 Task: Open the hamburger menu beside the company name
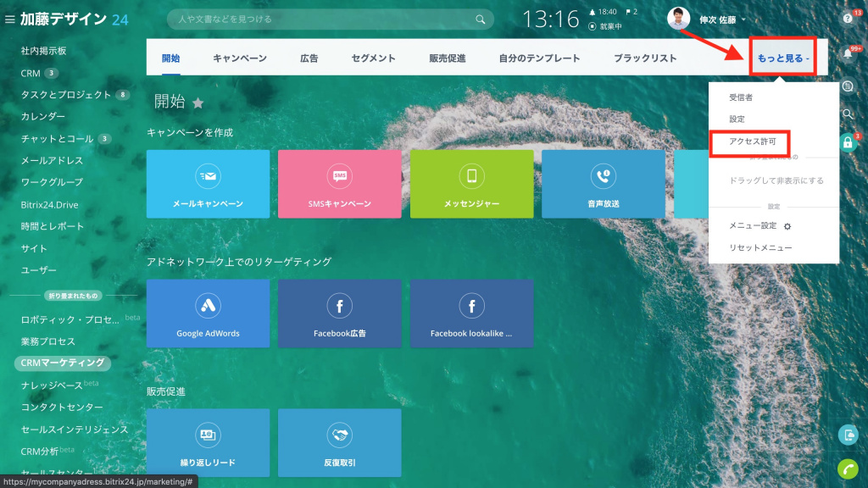coord(9,19)
